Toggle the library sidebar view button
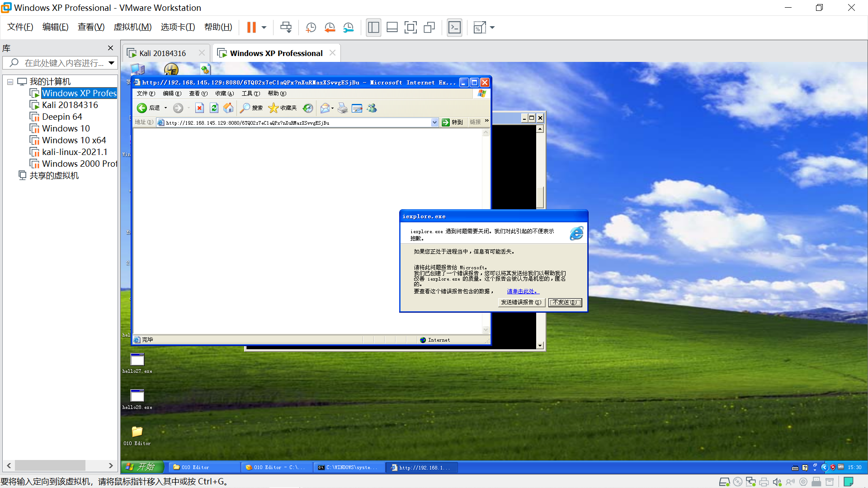The image size is (868, 488). click(x=373, y=28)
